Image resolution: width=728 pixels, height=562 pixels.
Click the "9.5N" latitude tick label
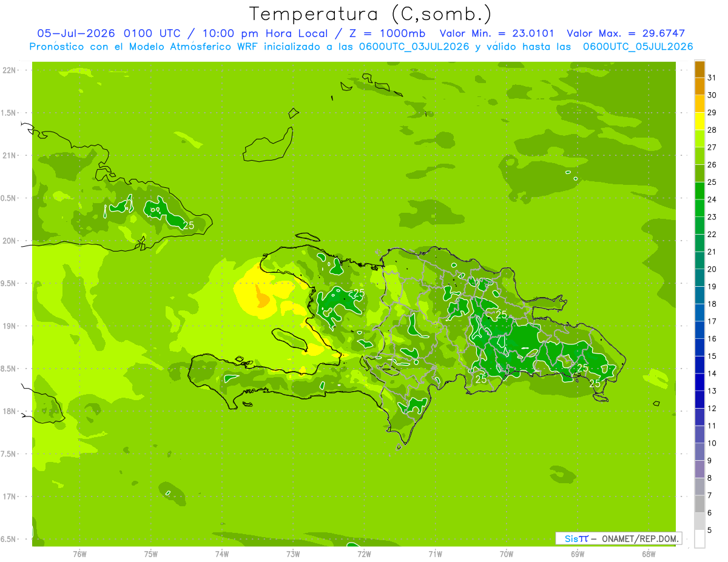pyautogui.click(x=9, y=283)
